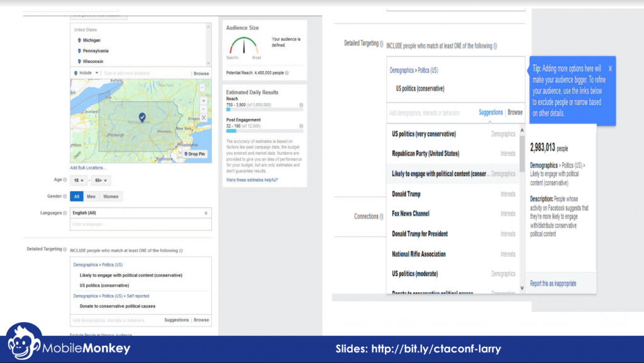The height and width of the screenshot is (363, 644).
Task: Select Men gender option
Action: (x=91, y=196)
